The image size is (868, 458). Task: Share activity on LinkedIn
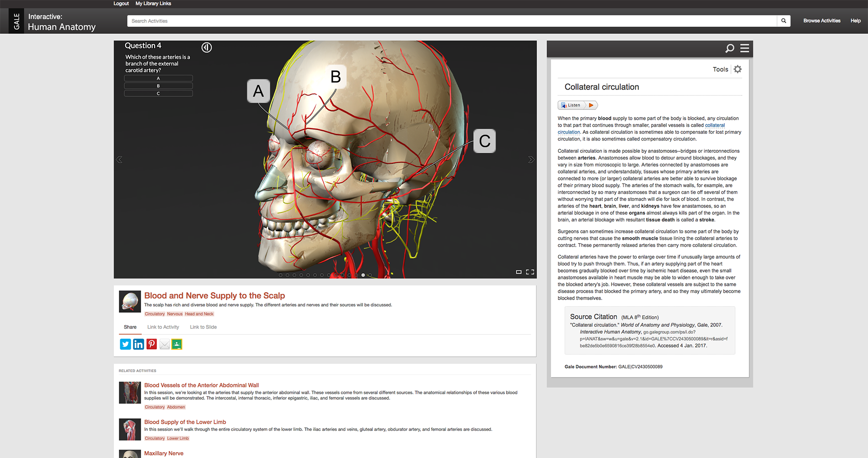[138, 344]
